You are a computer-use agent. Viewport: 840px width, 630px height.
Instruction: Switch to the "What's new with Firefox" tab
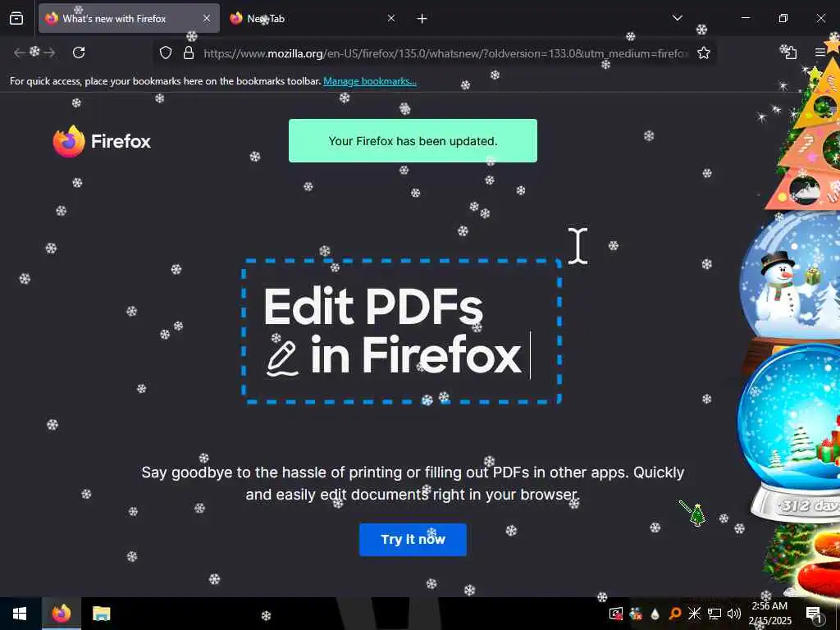coord(129,19)
